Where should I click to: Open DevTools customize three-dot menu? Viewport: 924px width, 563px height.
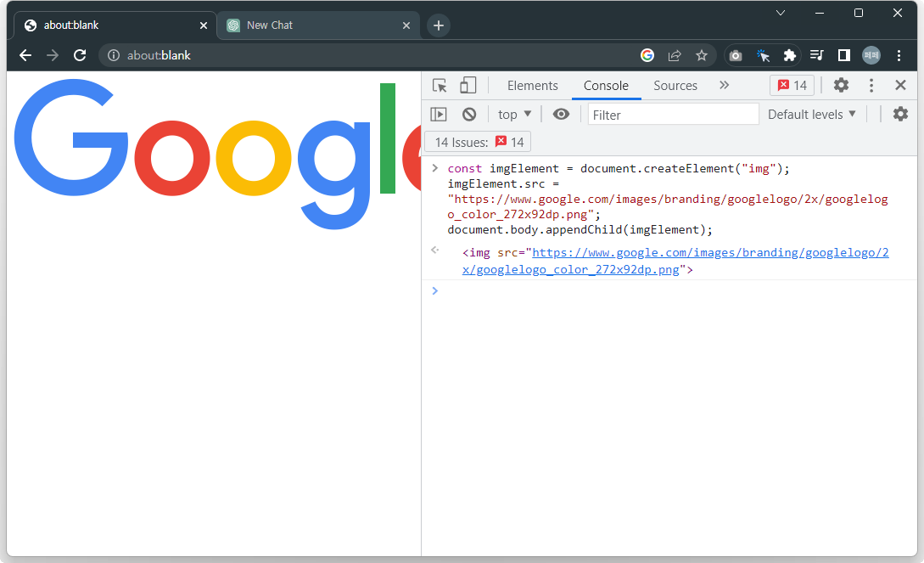click(871, 86)
